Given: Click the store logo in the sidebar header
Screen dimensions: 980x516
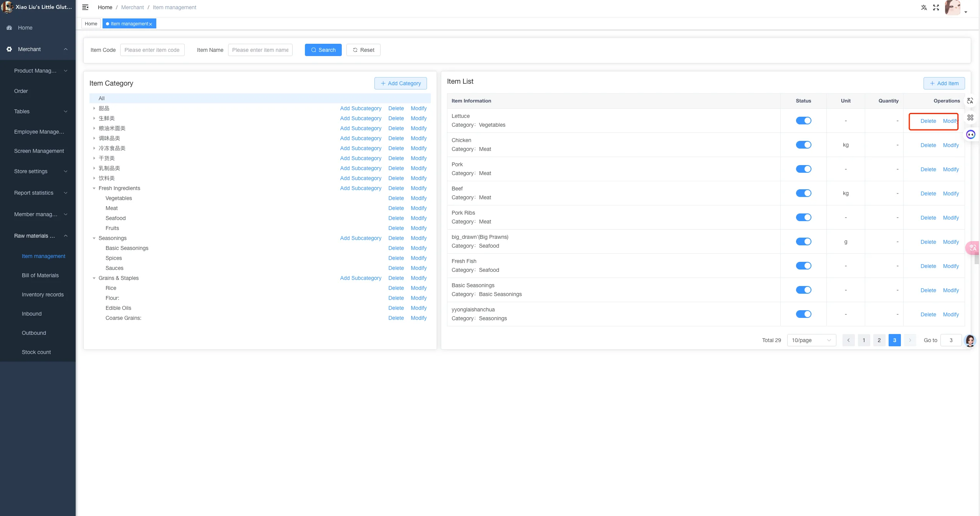Looking at the screenshot, I should point(7,7).
